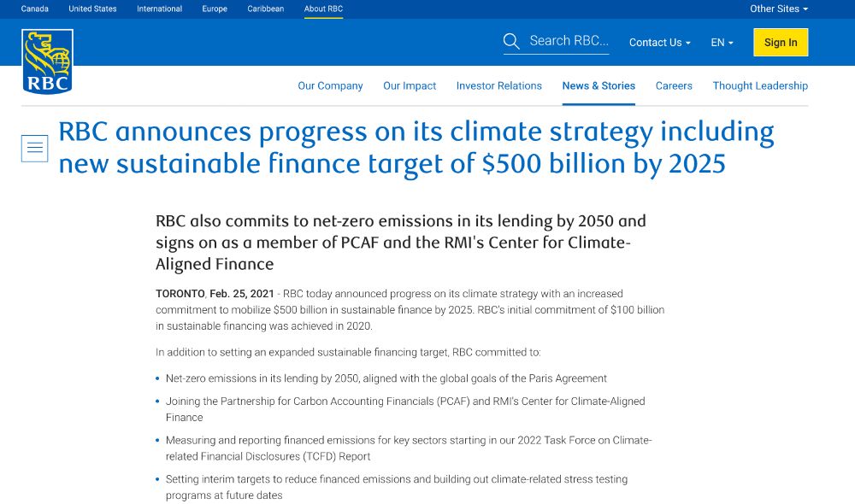855x504 pixels.
Task: Select the United States region link
Action: pos(92,9)
